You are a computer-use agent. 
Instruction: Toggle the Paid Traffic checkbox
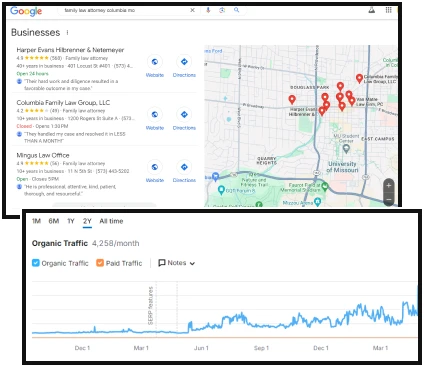point(100,263)
